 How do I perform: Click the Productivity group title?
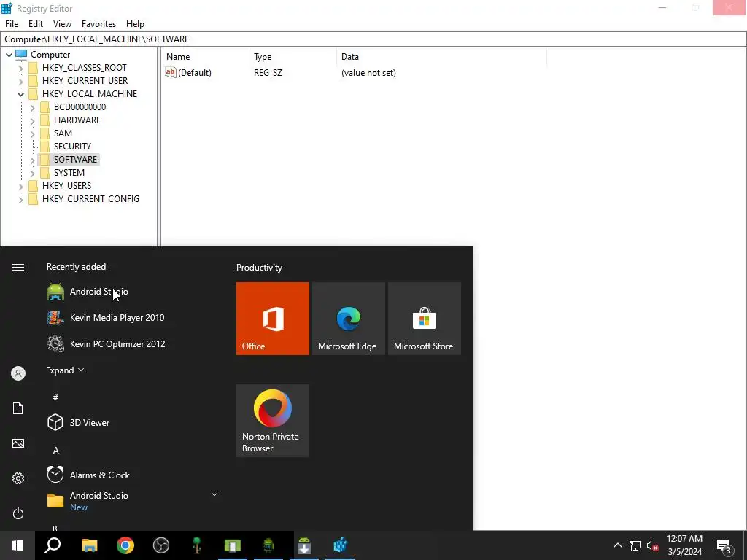pyautogui.click(x=259, y=268)
